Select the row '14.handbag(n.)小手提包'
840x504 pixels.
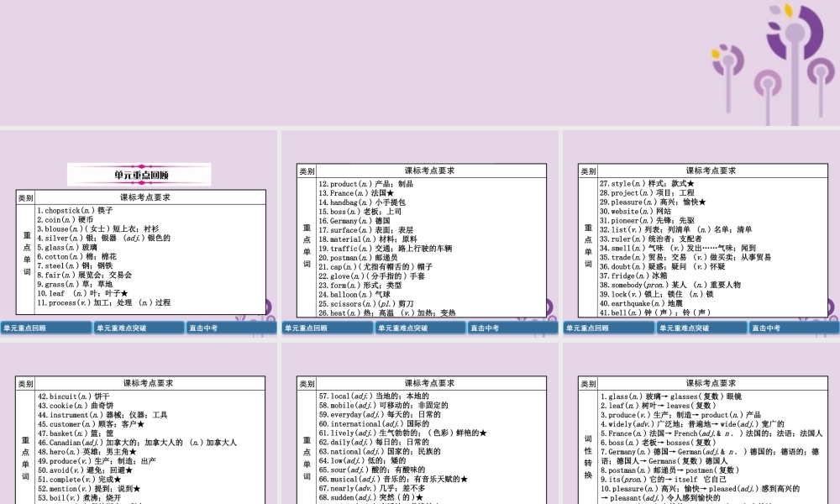(362, 202)
